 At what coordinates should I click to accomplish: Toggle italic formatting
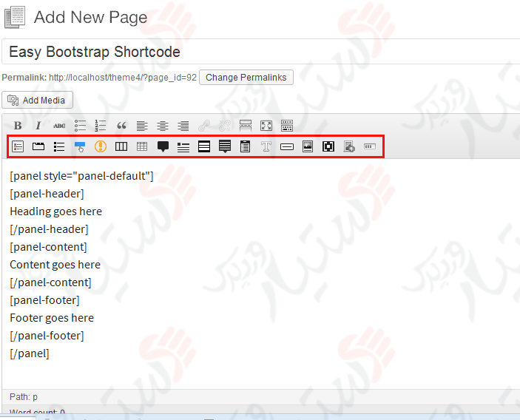coord(38,126)
